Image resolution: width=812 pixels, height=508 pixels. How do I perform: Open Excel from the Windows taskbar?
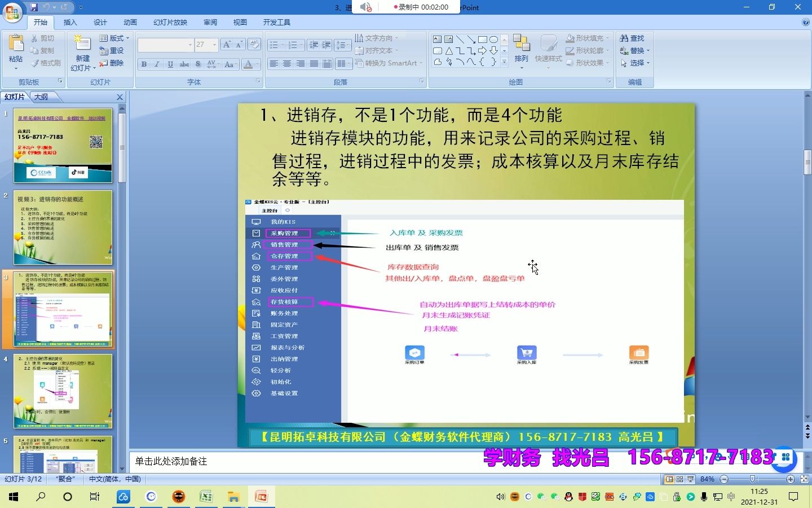pos(206,497)
